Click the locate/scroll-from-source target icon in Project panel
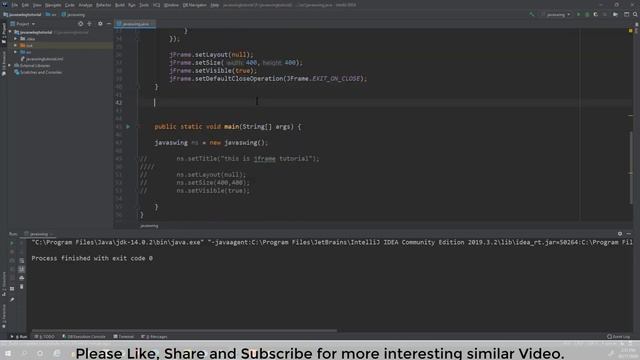The height and width of the screenshot is (360, 640). (x=80, y=24)
